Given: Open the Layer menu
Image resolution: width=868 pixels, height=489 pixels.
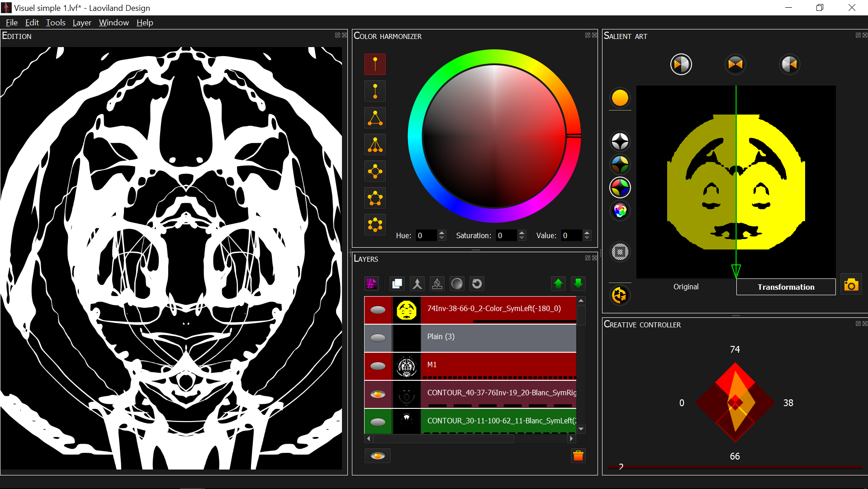Looking at the screenshot, I should pyautogui.click(x=82, y=23).
